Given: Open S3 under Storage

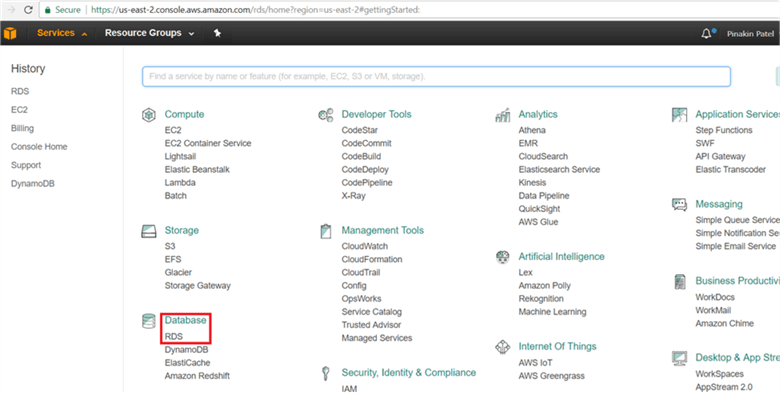Looking at the screenshot, I should pos(170,246).
